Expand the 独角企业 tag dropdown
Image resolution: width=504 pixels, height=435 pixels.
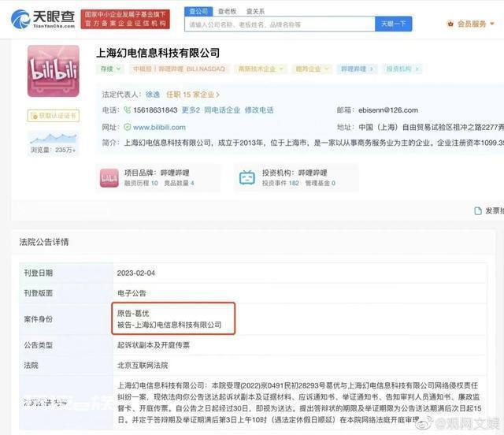pyautogui.click(x=312, y=69)
